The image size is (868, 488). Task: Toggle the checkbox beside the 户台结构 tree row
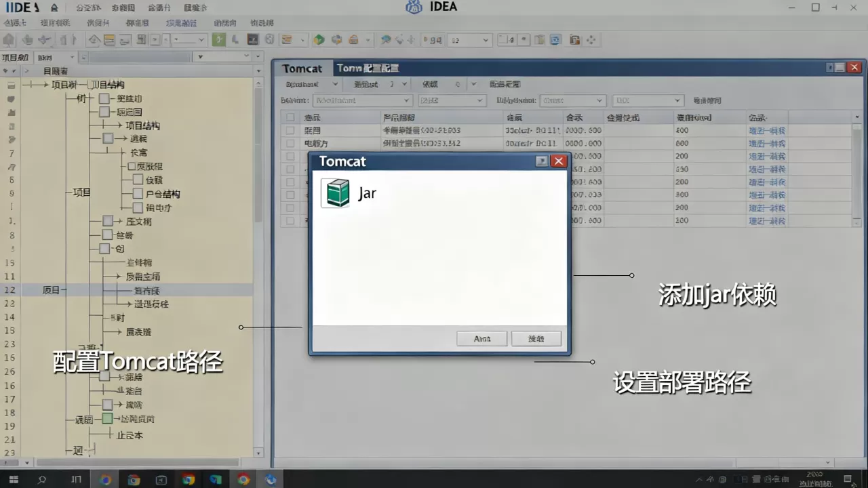(x=138, y=194)
